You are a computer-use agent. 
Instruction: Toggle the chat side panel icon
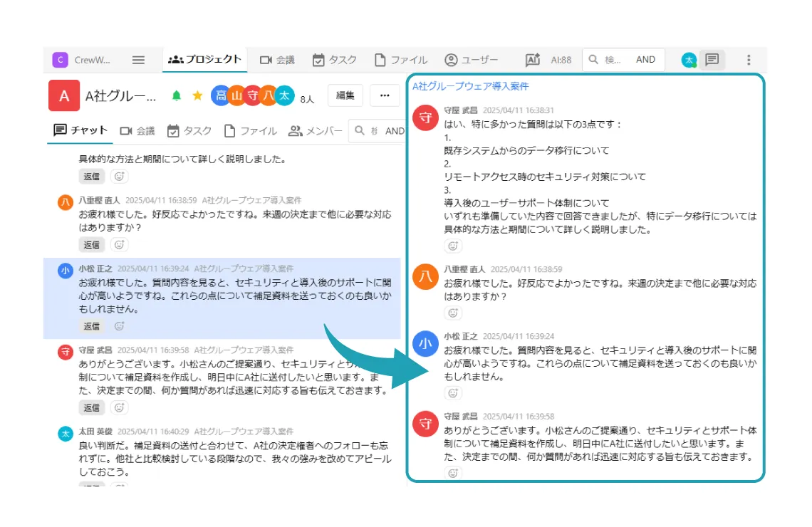pyautogui.click(x=712, y=60)
